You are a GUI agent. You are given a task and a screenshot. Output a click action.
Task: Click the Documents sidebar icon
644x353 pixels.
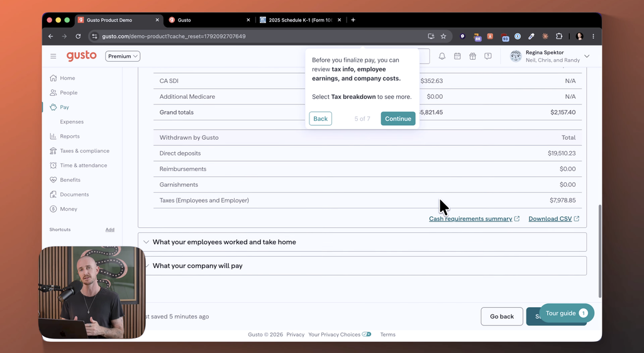(53, 194)
